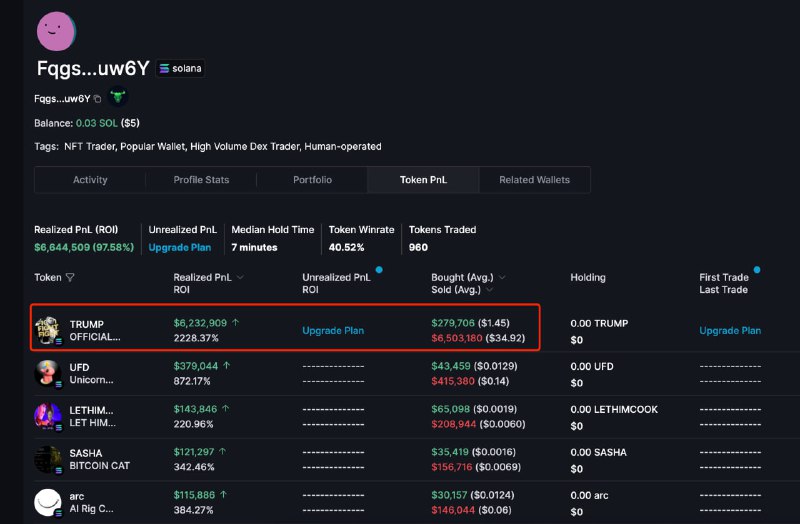Click the $6,644,509 (97.58%) realized PnL total
The width and height of the screenshot is (800, 524).
point(84,247)
